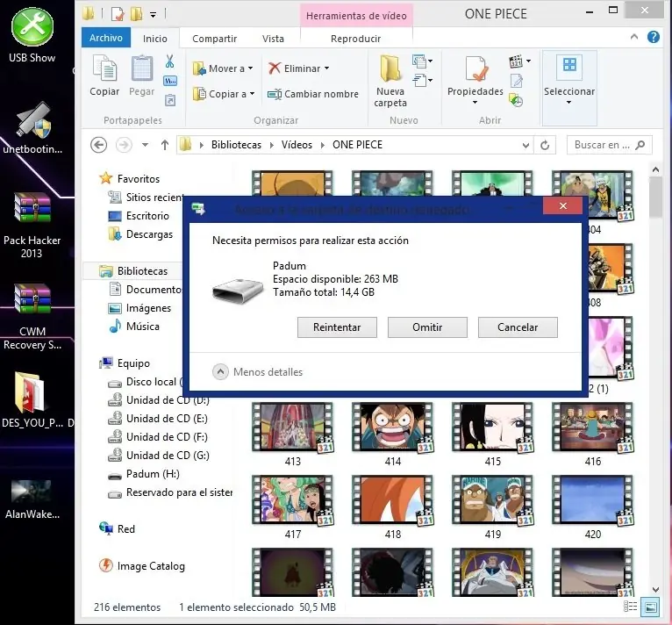
Task: Click Cambiar nombre in the ribbon
Action: (313, 94)
